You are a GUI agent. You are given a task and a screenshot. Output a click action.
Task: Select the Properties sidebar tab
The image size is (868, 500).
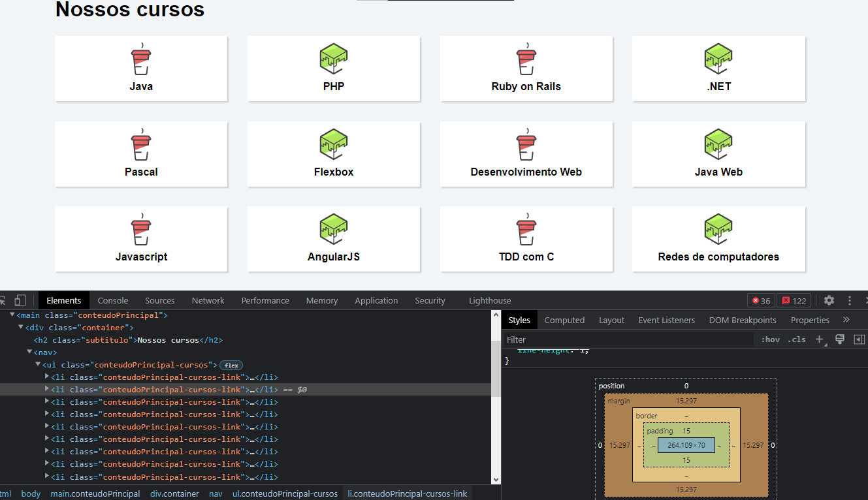coord(810,320)
